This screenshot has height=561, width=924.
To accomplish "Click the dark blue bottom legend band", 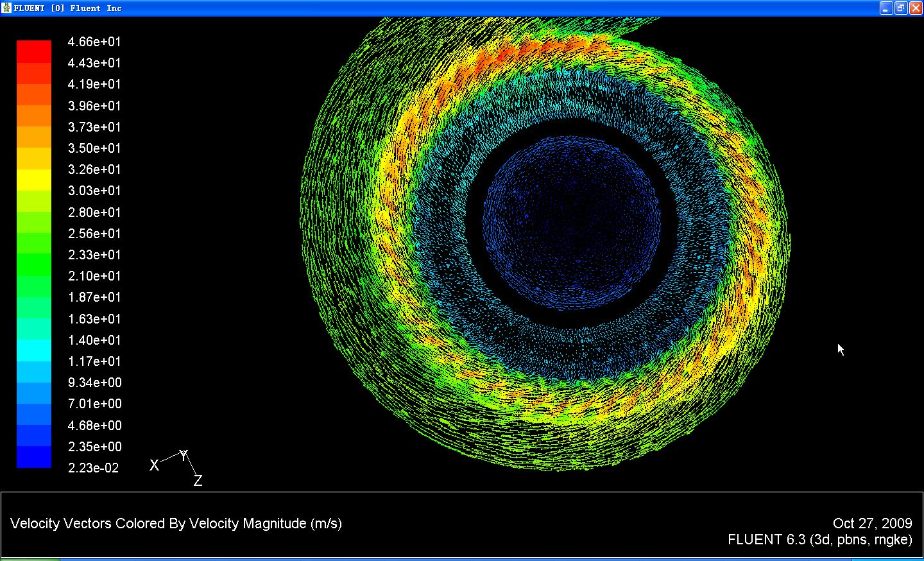I will pyautogui.click(x=34, y=456).
